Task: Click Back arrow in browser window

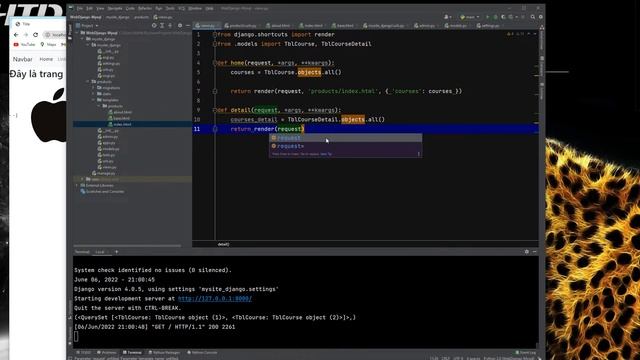Action: [16, 35]
